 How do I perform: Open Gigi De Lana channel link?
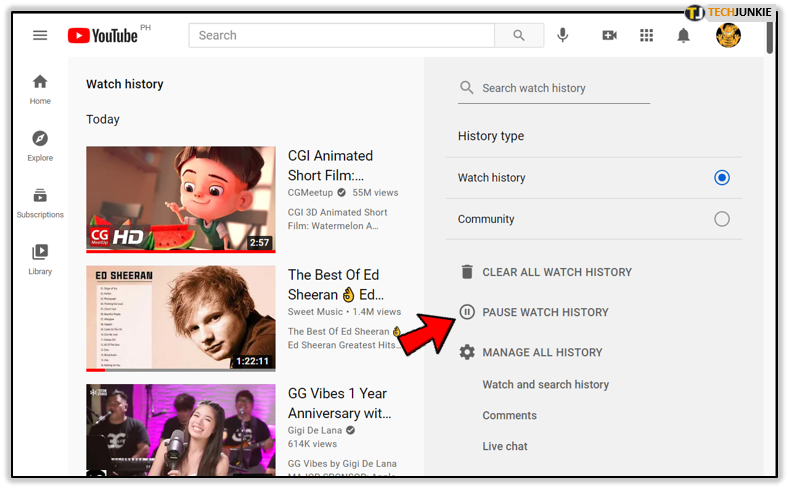pos(314,431)
